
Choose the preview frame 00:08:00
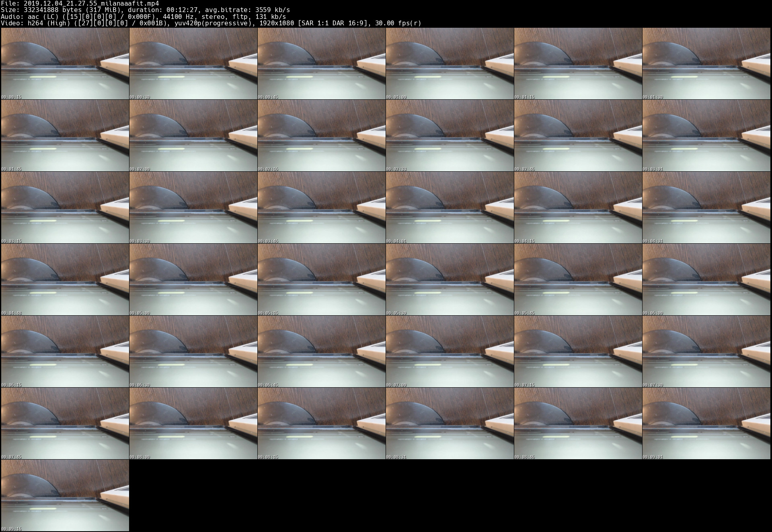coord(193,423)
